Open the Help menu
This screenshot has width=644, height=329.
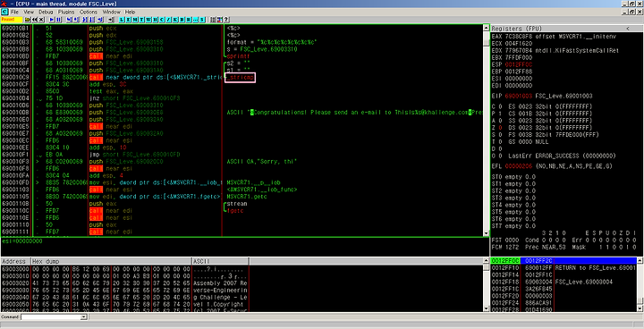click(x=130, y=12)
